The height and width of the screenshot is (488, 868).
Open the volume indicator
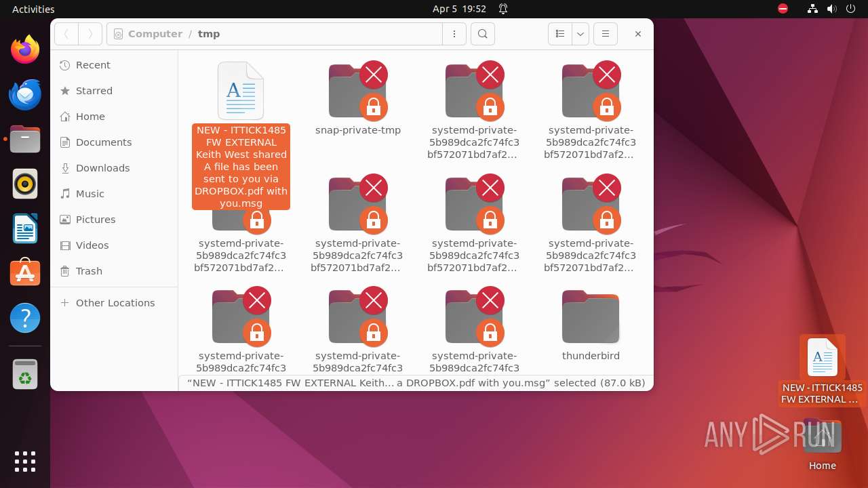tap(831, 9)
